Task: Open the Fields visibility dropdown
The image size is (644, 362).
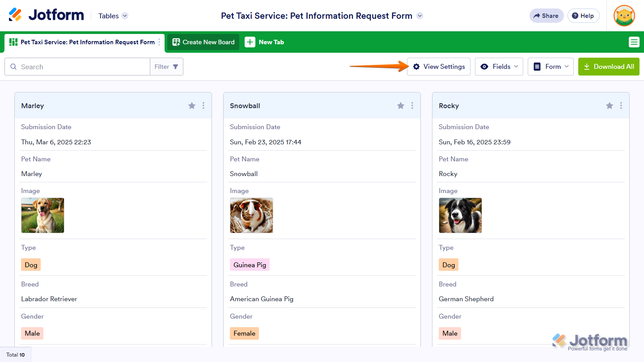Action: (x=499, y=67)
